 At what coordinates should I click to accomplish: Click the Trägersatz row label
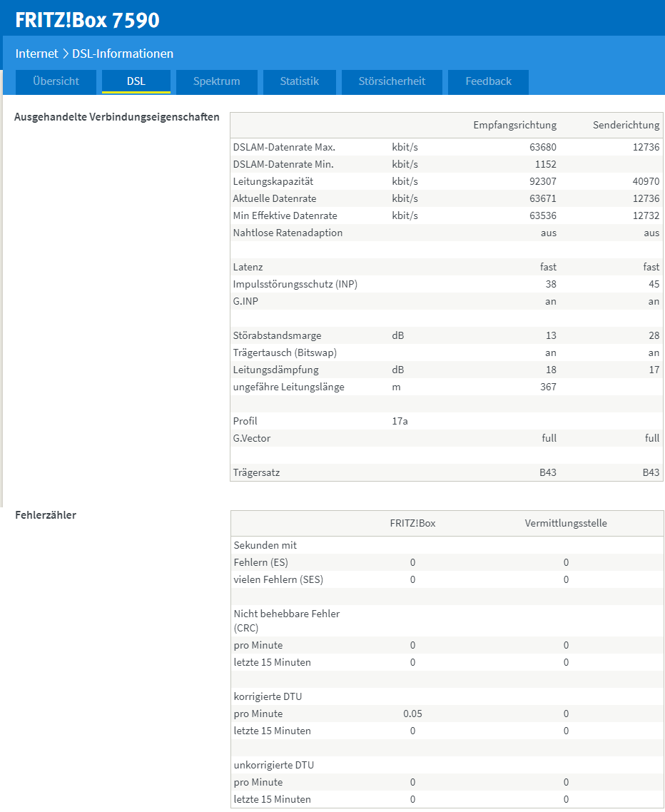tap(256, 472)
